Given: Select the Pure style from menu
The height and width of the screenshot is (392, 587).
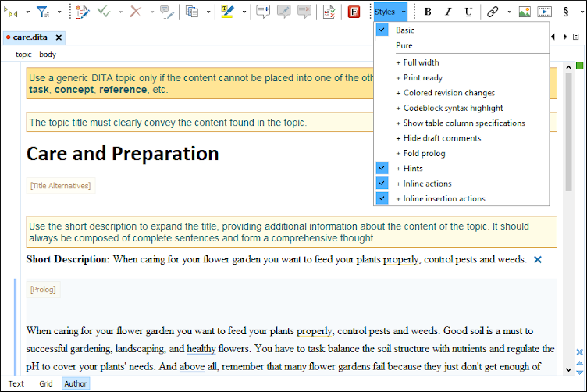Looking at the screenshot, I should (x=404, y=45).
